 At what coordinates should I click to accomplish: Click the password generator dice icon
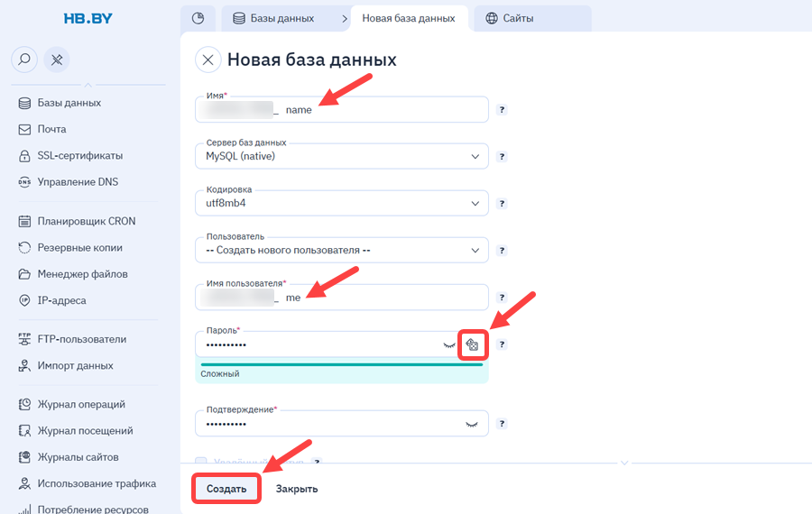pyautogui.click(x=472, y=344)
